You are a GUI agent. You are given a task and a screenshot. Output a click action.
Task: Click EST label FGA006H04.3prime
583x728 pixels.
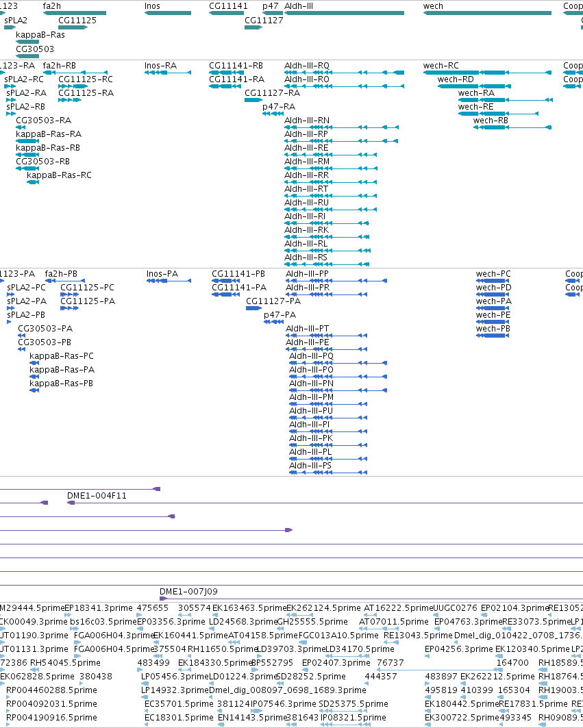114,635
